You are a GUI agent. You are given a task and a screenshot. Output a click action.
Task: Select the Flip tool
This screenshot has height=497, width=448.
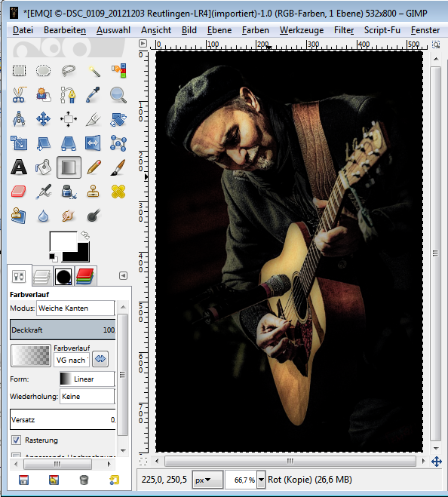(x=94, y=143)
